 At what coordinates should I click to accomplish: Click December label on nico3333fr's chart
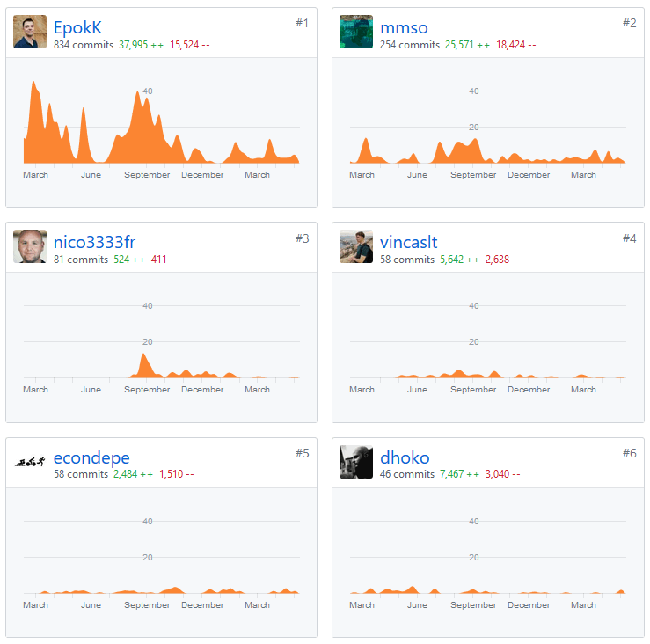(x=202, y=390)
